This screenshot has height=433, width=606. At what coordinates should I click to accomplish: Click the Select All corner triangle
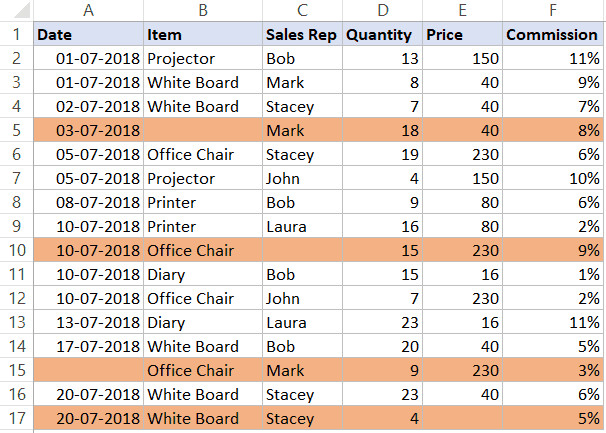click(x=15, y=10)
